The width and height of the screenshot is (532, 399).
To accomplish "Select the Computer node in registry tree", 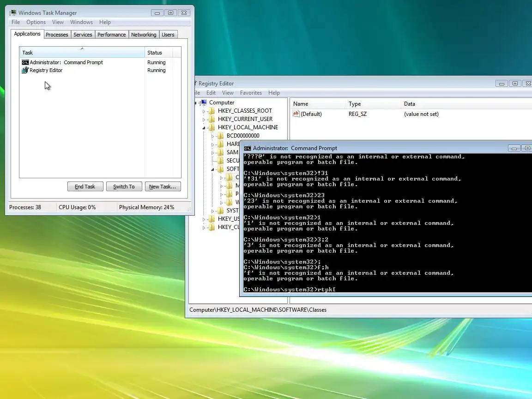I will tap(222, 103).
